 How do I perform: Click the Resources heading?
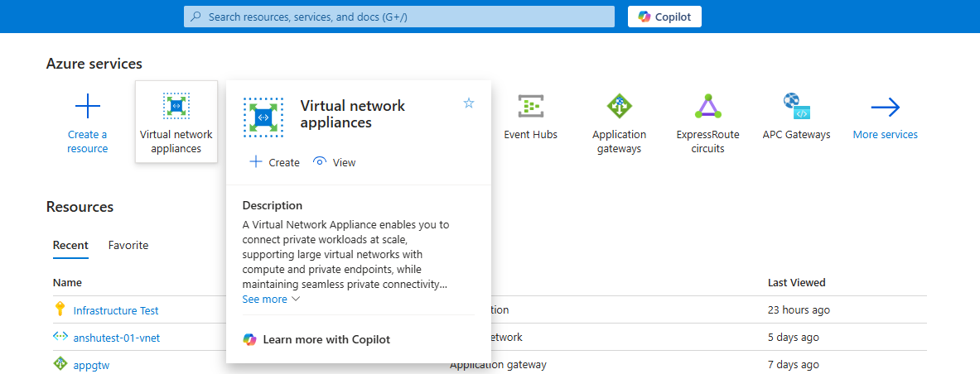(x=80, y=207)
